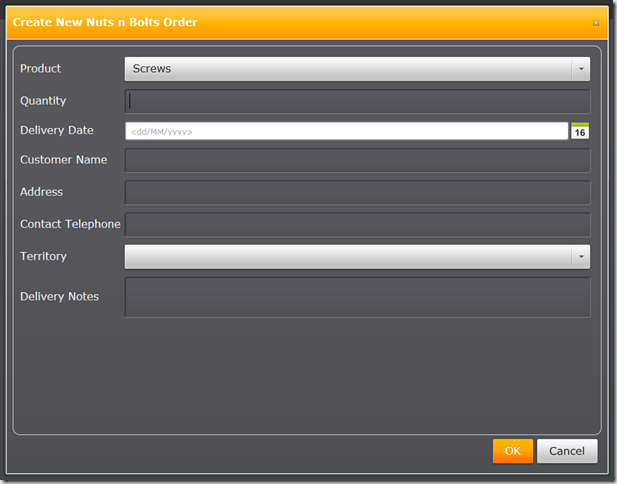This screenshot has width=617, height=484.
Task: Focus the Delivery Date text field
Action: tap(346, 131)
